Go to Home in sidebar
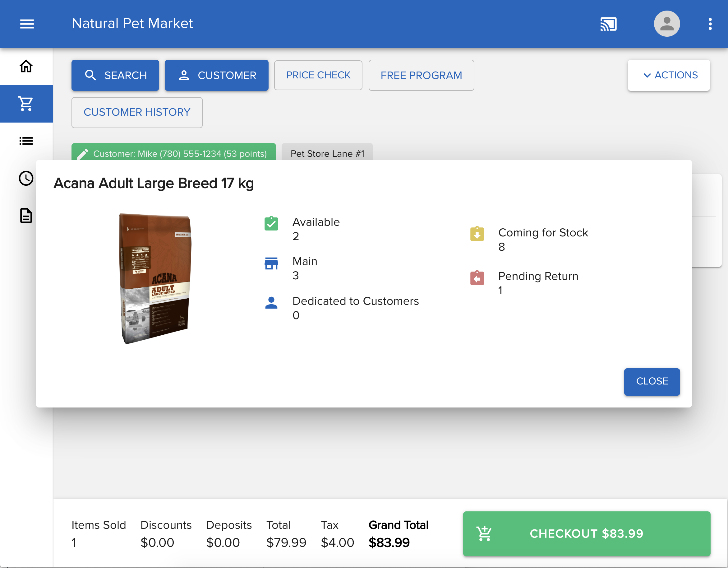 point(26,66)
